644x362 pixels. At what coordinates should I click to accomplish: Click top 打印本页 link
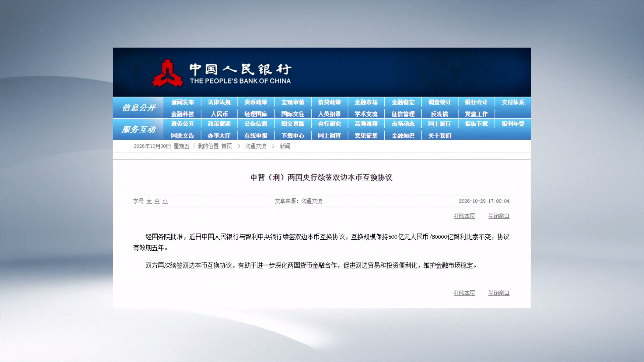click(465, 216)
